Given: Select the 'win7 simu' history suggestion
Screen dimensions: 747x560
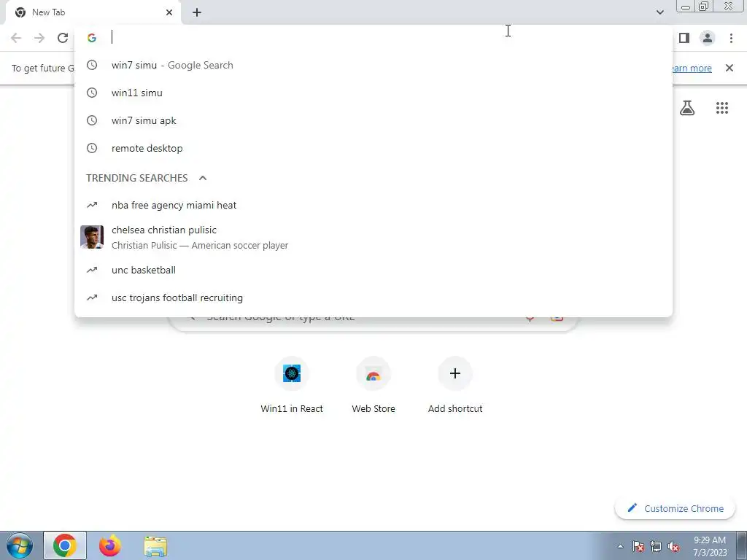Looking at the screenshot, I should coord(373,65).
